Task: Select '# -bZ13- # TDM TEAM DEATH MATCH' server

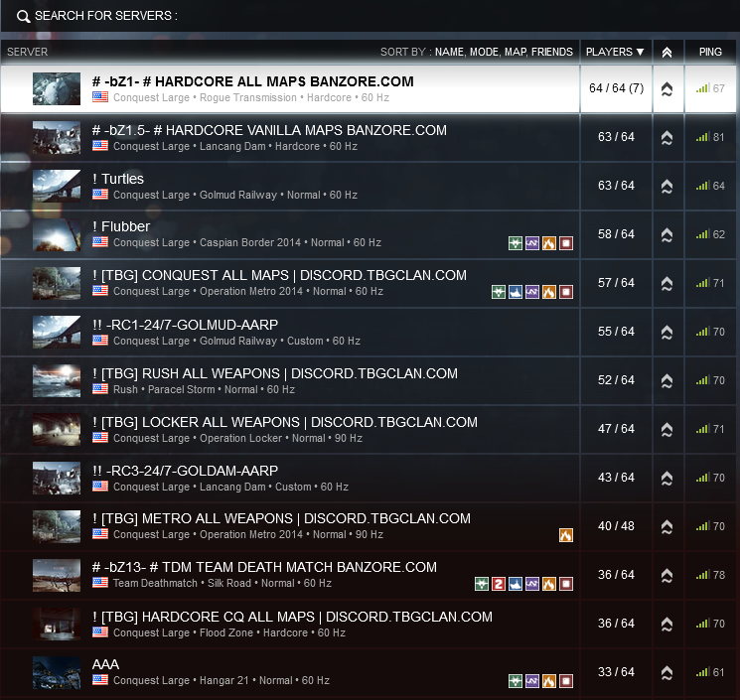Action: [x=264, y=567]
